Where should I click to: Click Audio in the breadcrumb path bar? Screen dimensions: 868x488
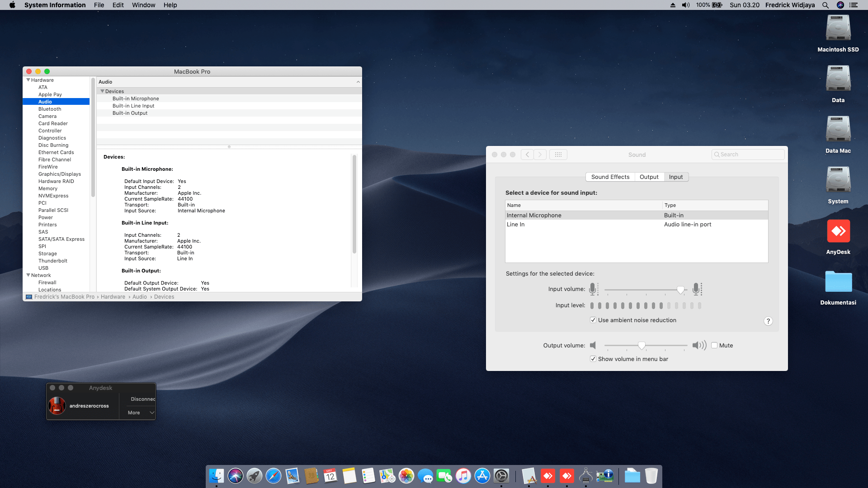pos(139,297)
